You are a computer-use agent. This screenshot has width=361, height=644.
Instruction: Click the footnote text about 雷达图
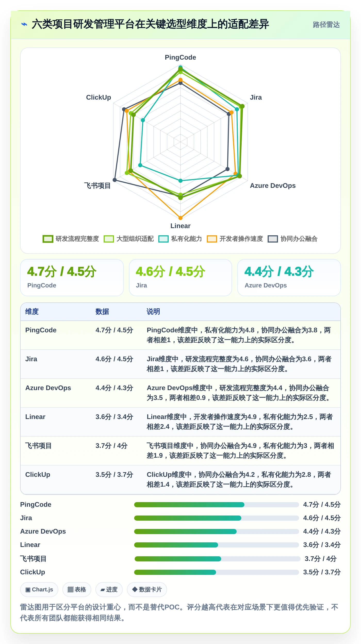[x=179, y=612]
